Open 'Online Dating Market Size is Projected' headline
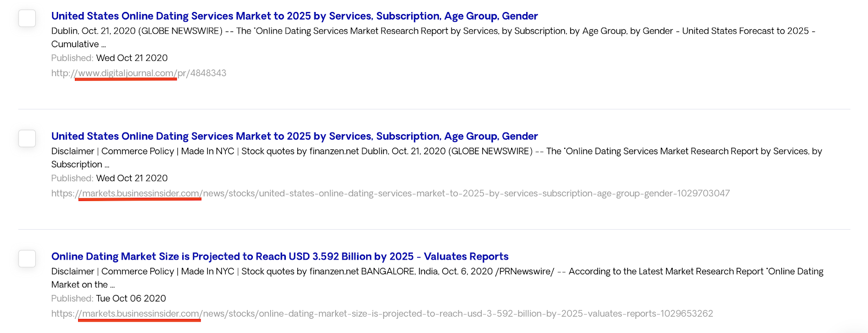868x333 pixels. pos(280,256)
